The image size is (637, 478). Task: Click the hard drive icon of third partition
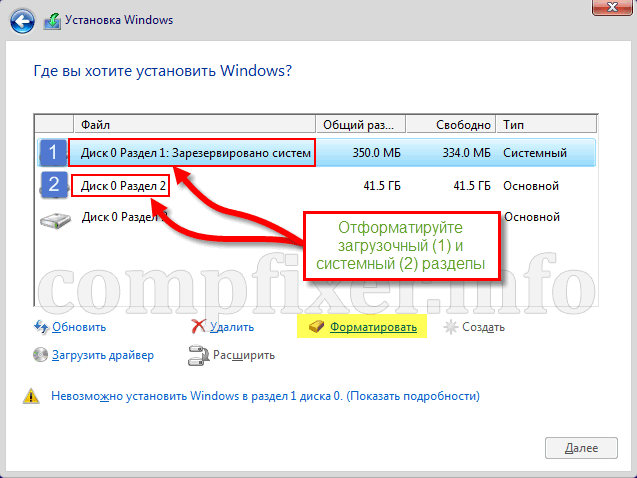55,219
